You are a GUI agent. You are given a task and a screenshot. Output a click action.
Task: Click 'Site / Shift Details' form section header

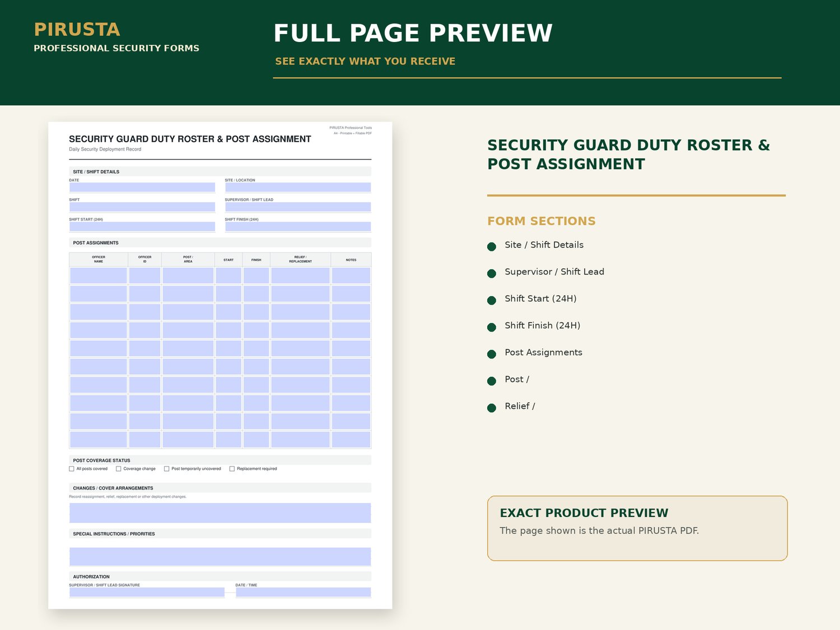(220, 171)
